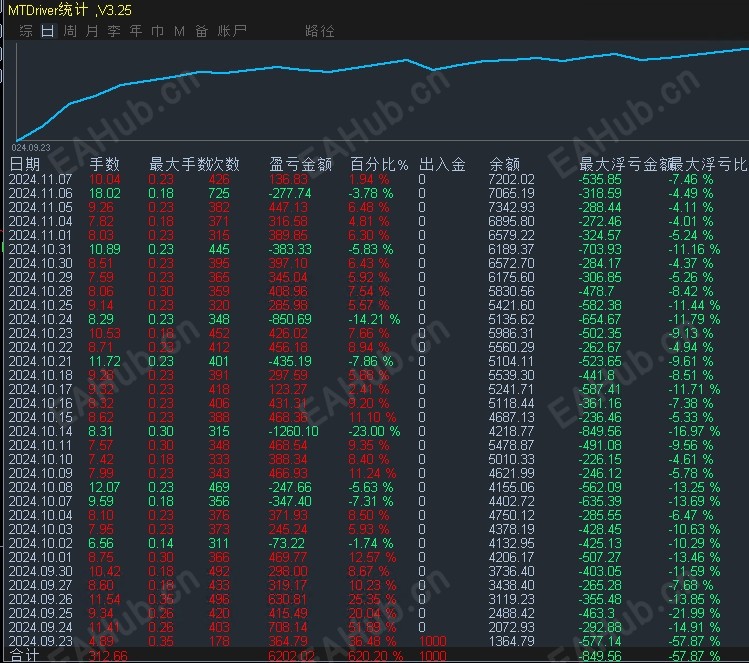Select the 2024.10.14 date cell
The width and height of the screenshot is (749, 663).
41,431
